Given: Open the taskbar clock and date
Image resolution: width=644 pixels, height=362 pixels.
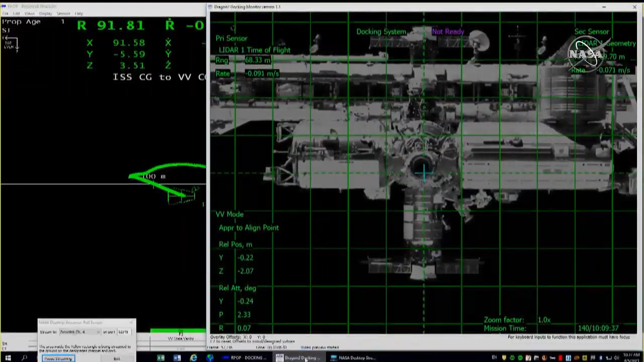Looking at the screenshot, I should pos(631,358).
